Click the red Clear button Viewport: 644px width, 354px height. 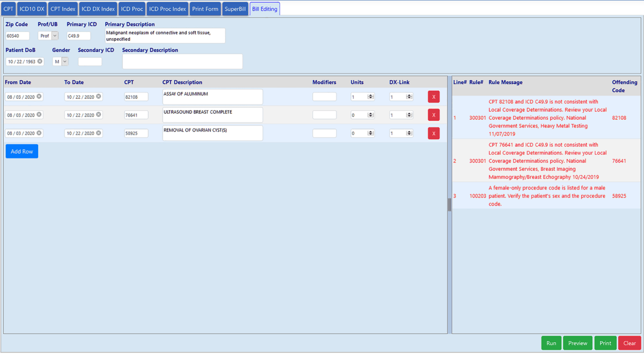click(630, 343)
